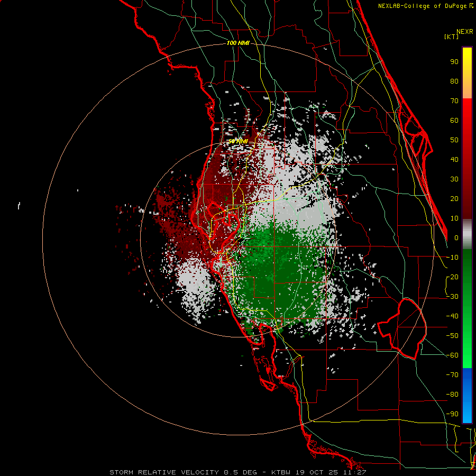
Task: Click the -90 knot scale label
Action: tap(452, 414)
